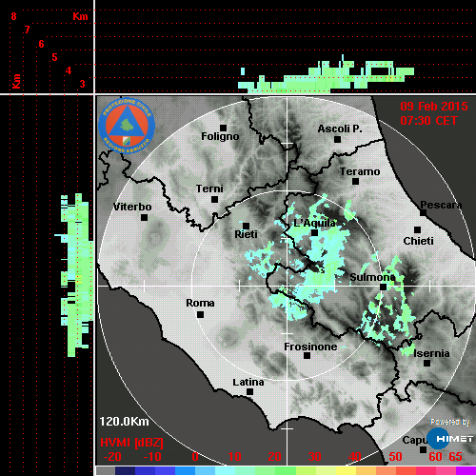This screenshot has height=476, width=476.
Task: Click the Roma city marker square
Action: (x=200, y=314)
